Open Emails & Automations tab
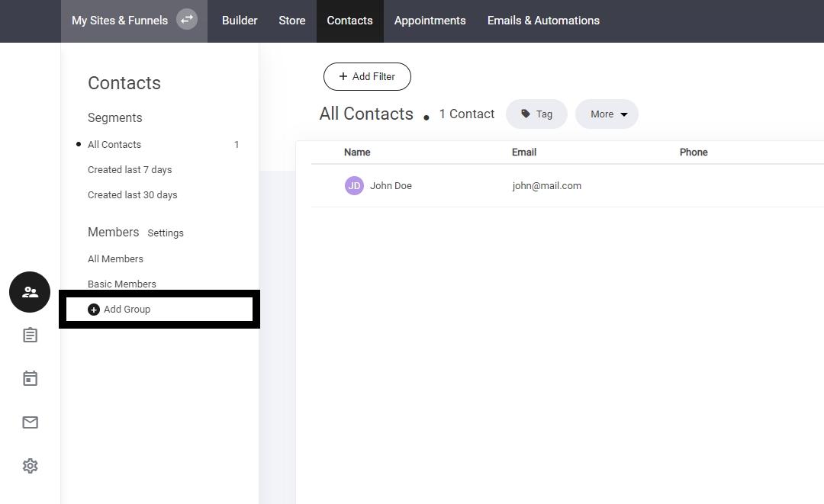The width and height of the screenshot is (824, 504). tap(543, 21)
